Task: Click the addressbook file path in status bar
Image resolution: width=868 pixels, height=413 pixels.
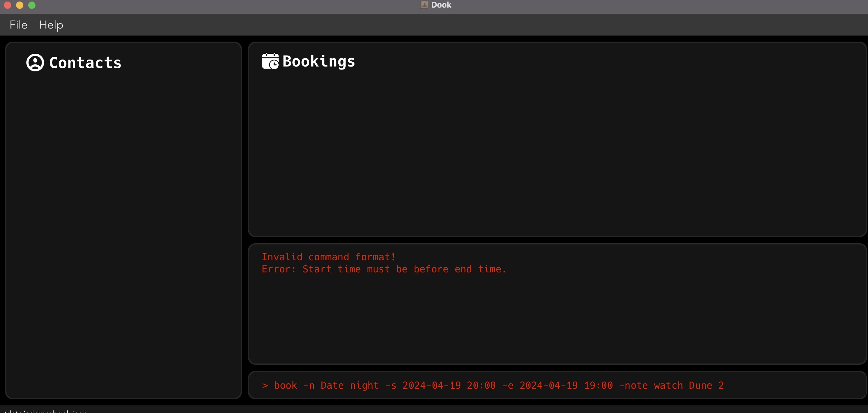Action: pyautogui.click(x=46, y=411)
